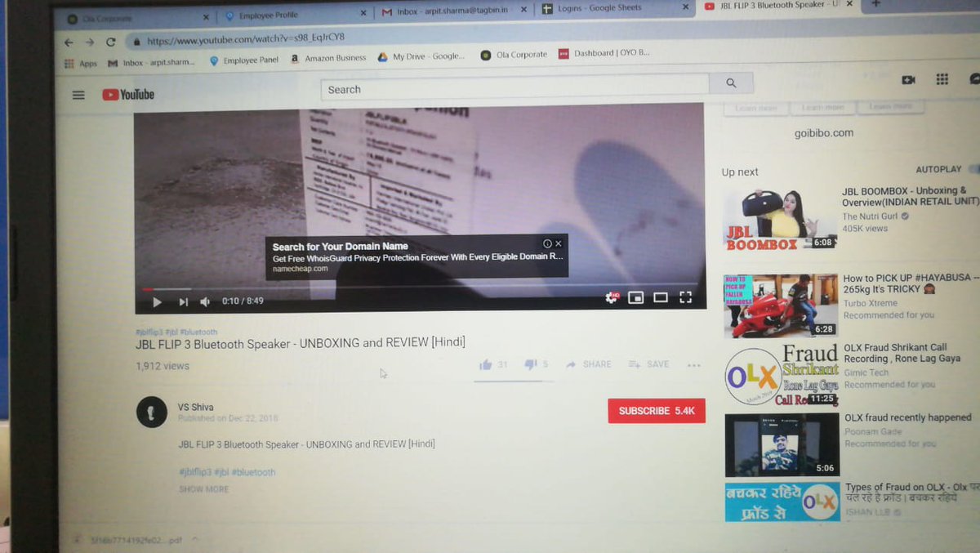The width and height of the screenshot is (980, 553).
Task: Open the HAYABUSA pick up video thumbnail
Action: tap(781, 305)
